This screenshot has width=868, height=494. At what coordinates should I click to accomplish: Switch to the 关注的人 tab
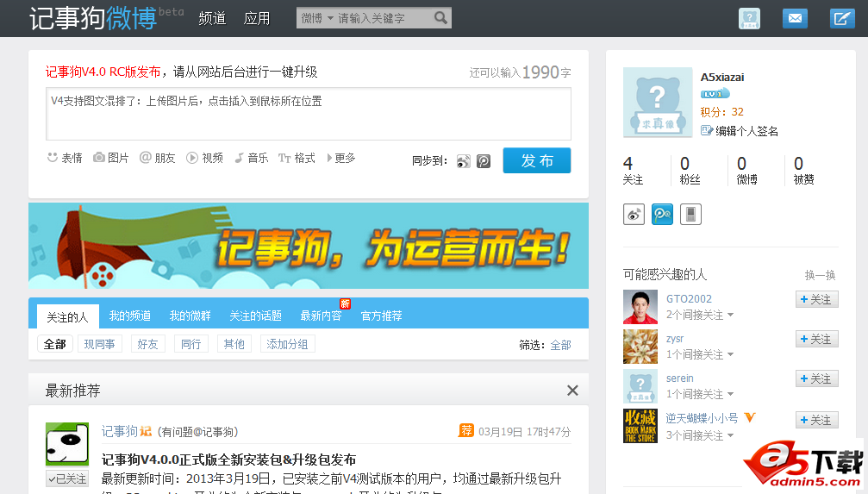coord(67,316)
